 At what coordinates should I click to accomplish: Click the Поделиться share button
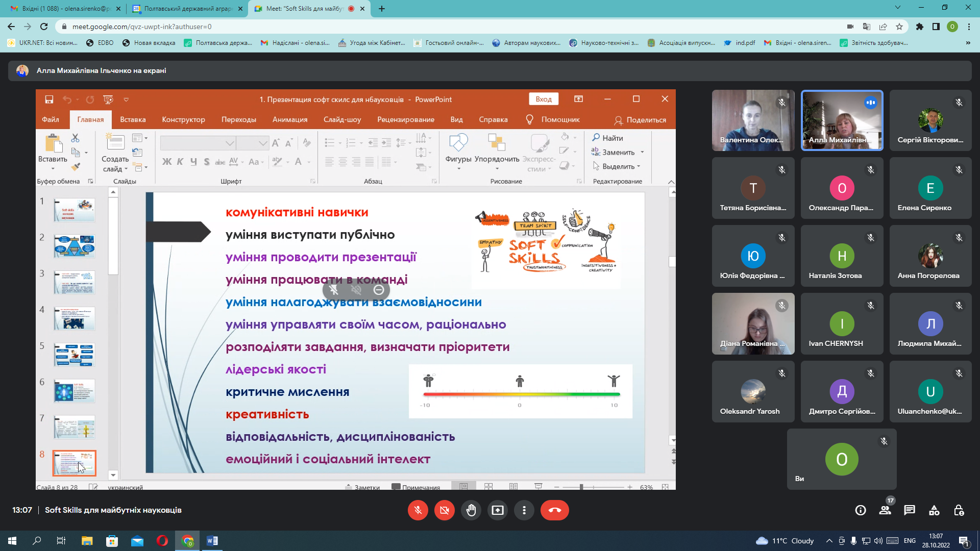click(640, 120)
